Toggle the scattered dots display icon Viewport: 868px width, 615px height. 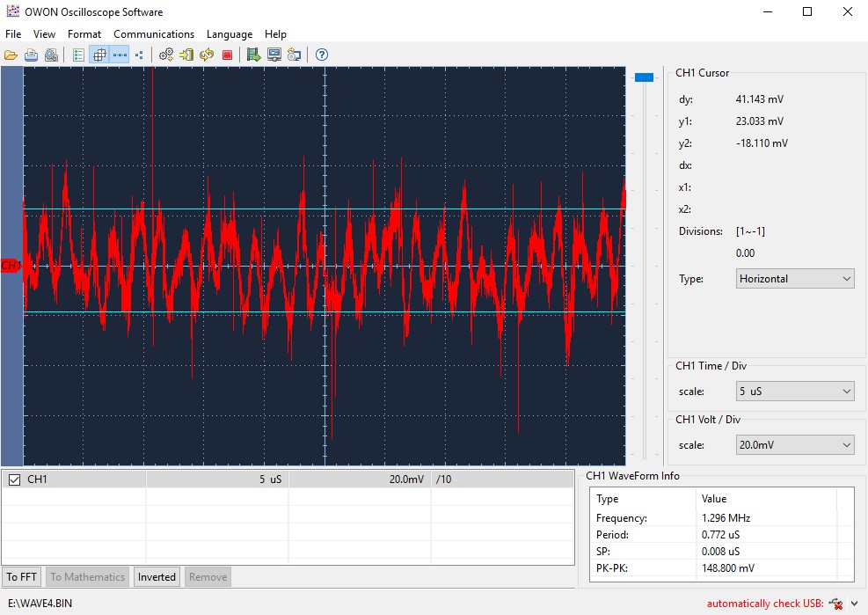(x=139, y=55)
